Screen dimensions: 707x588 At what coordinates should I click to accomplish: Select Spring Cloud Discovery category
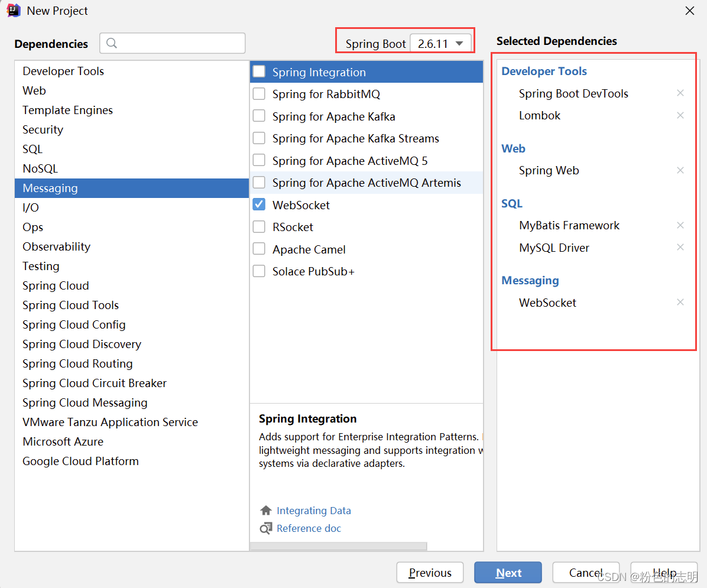point(132,344)
